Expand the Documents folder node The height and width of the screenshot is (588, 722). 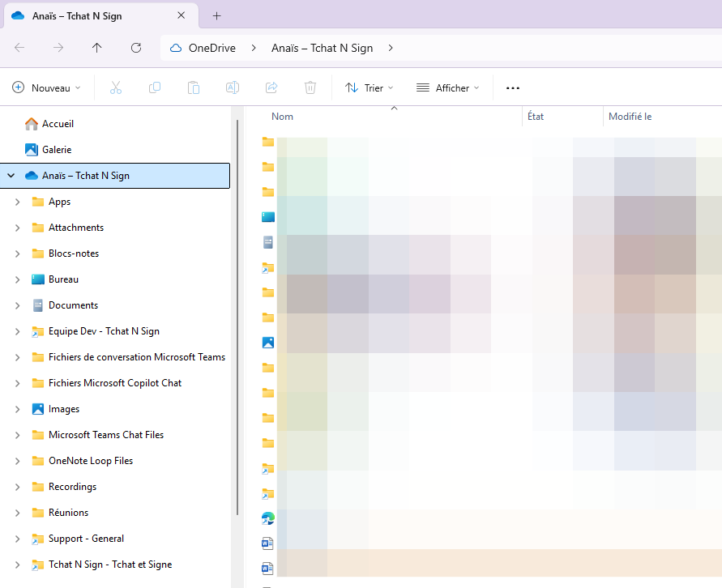[18, 305]
